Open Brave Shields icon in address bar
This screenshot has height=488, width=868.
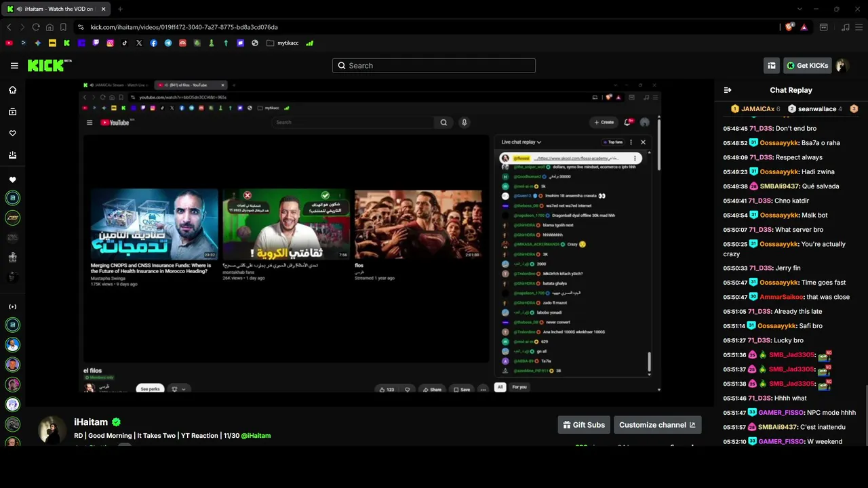coord(789,27)
